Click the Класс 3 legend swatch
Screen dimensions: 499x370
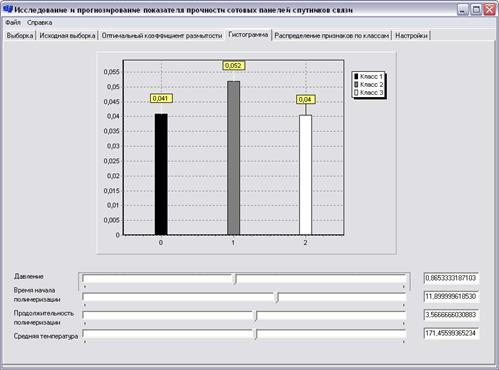(x=356, y=93)
